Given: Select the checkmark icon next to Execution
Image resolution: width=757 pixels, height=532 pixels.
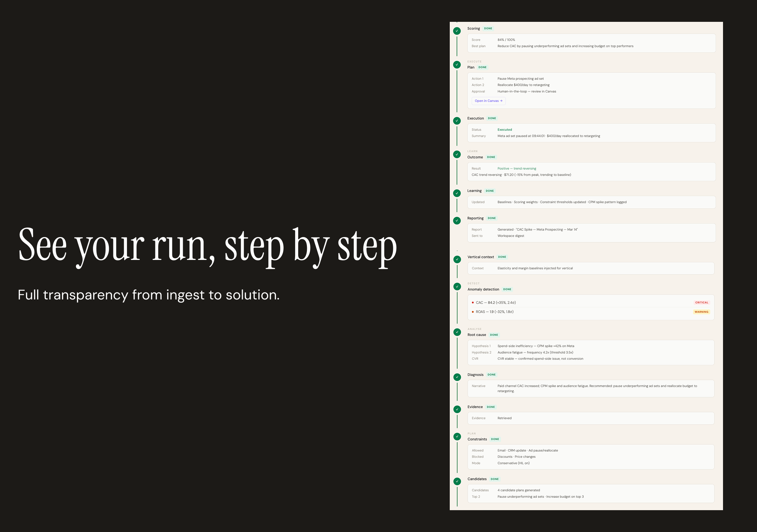Looking at the screenshot, I should point(457,121).
